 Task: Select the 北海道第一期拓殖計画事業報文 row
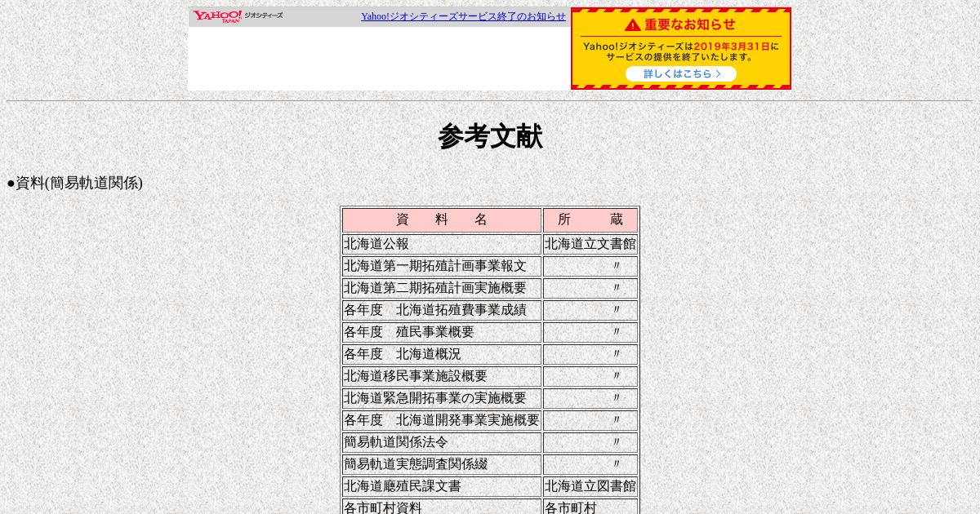click(490, 266)
